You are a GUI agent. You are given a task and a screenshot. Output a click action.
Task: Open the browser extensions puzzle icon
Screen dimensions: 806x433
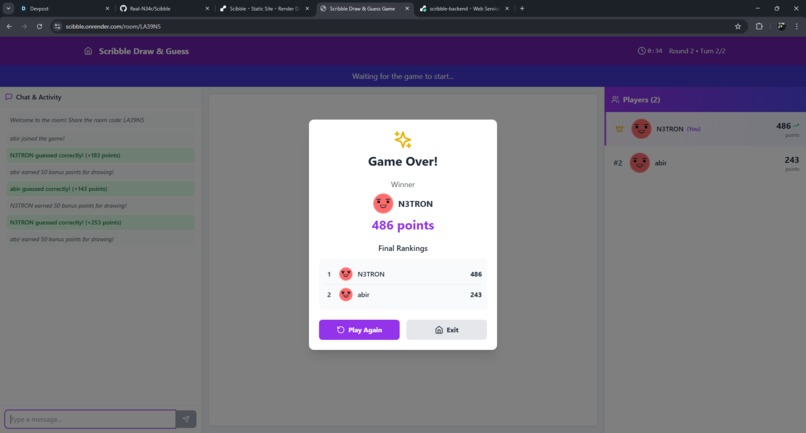[759, 26]
